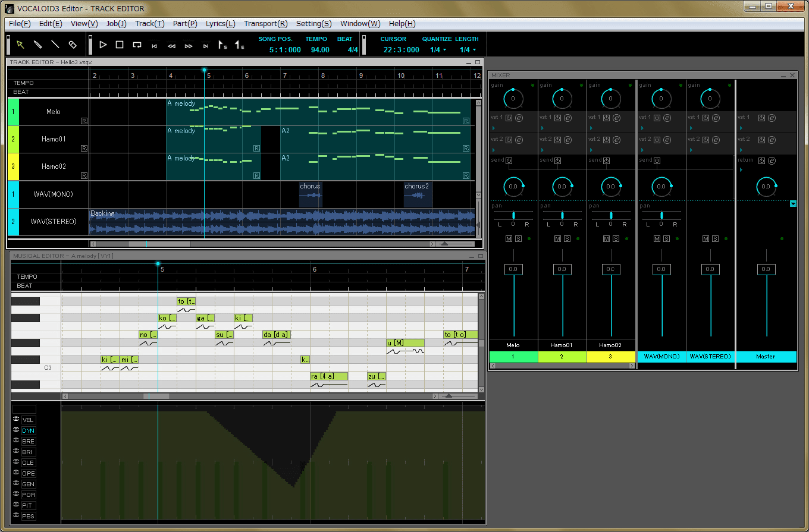Mute the WAV(STEREO) mixer channel
The height and width of the screenshot is (532, 809).
706,239
